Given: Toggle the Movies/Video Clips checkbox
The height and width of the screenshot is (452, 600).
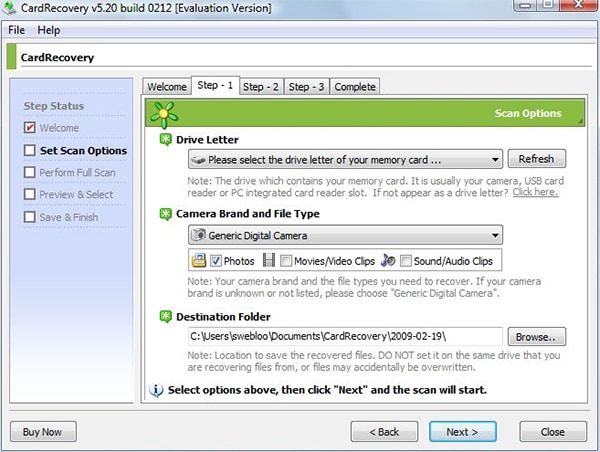Looking at the screenshot, I should [286, 261].
